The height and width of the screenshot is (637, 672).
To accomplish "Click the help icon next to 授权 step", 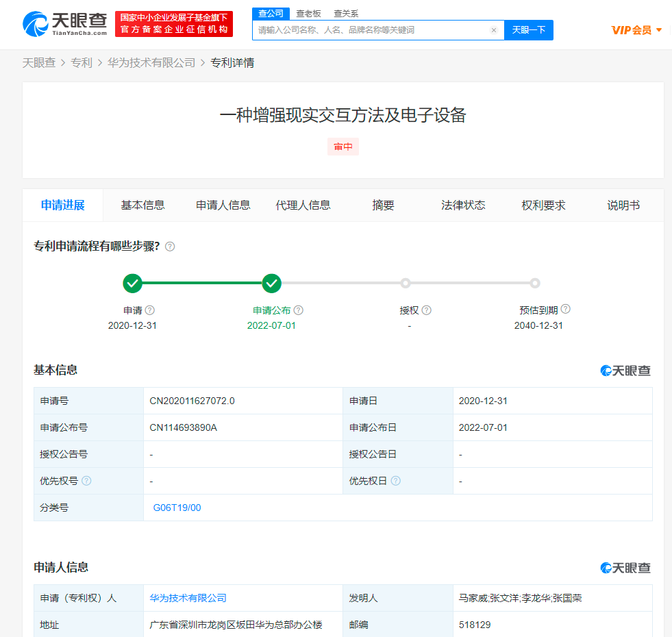I will click(427, 309).
